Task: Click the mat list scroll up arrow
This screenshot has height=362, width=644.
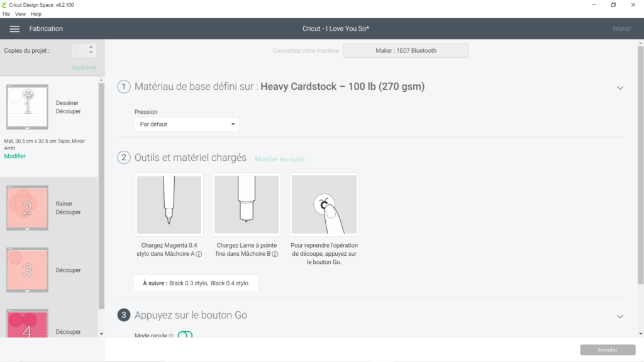Action: [101, 80]
